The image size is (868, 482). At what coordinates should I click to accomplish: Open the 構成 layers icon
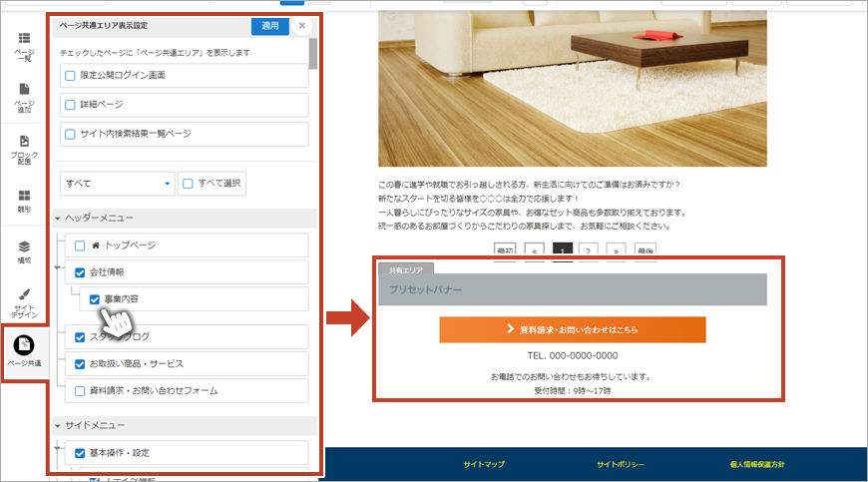click(23, 250)
